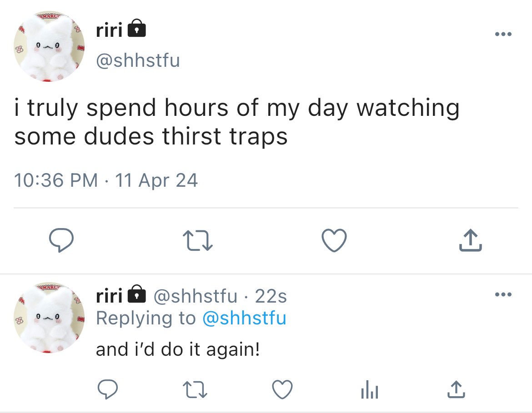Image resolution: width=532 pixels, height=413 pixels.
Task: Open the blue @shhstfu mention link
Action: (244, 318)
